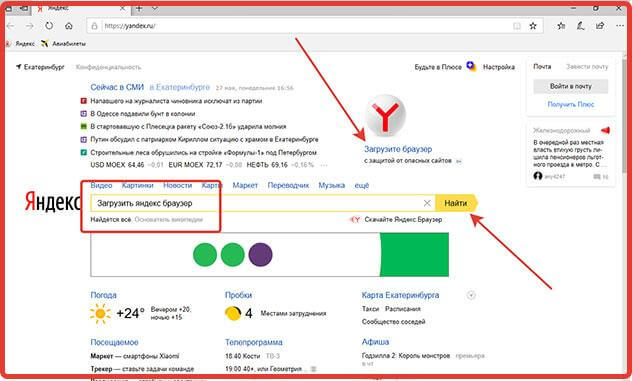
Task: Click the yellow Найти search button
Action: pos(456,203)
